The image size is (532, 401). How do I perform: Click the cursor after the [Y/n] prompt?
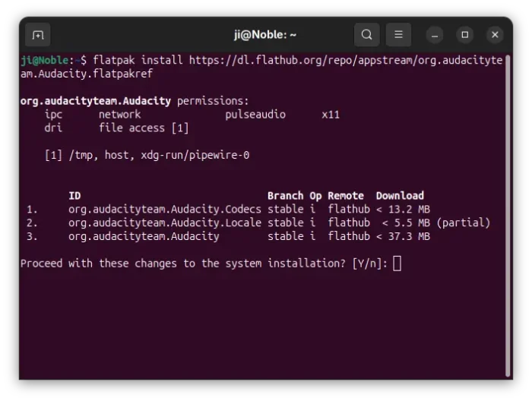tap(397, 264)
